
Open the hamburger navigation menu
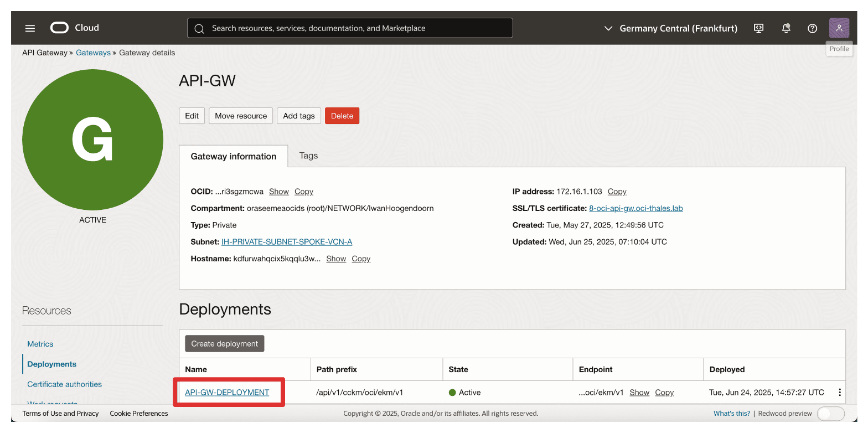click(30, 28)
